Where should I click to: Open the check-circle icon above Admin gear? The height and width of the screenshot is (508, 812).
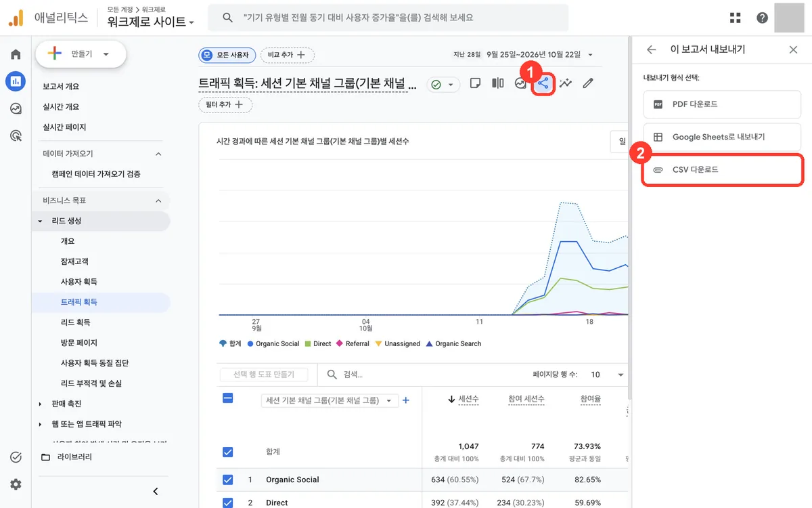pos(16,457)
